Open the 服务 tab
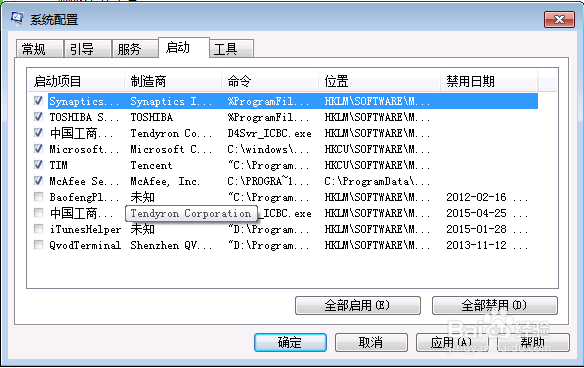The width and height of the screenshot is (584, 368). [x=135, y=49]
